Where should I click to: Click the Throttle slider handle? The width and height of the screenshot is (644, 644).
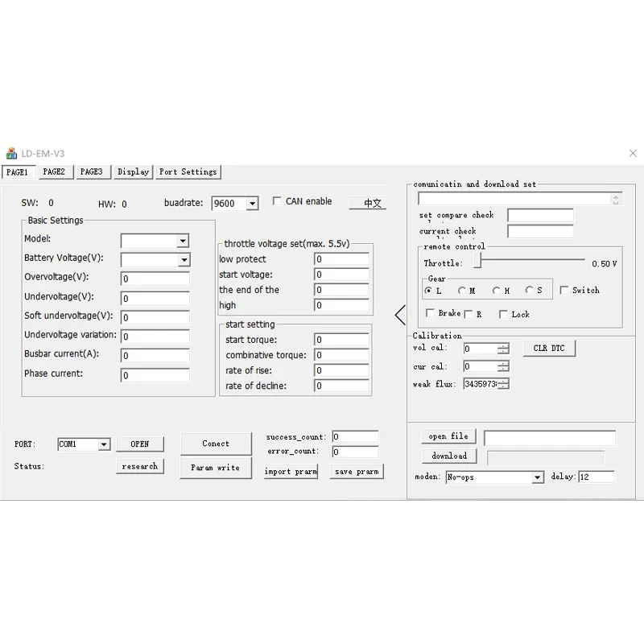coord(477,260)
